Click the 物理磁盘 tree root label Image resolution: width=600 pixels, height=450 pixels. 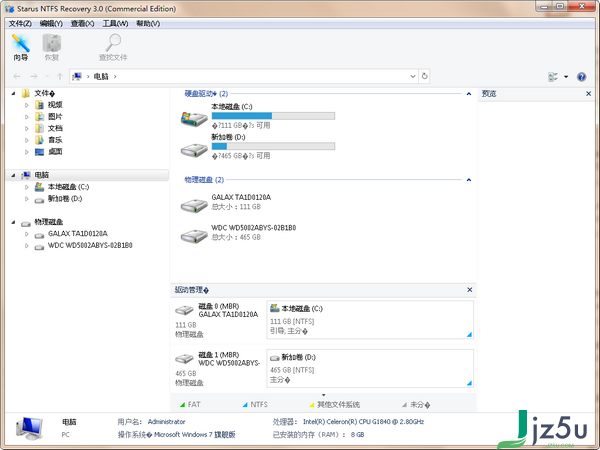click(x=49, y=222)
